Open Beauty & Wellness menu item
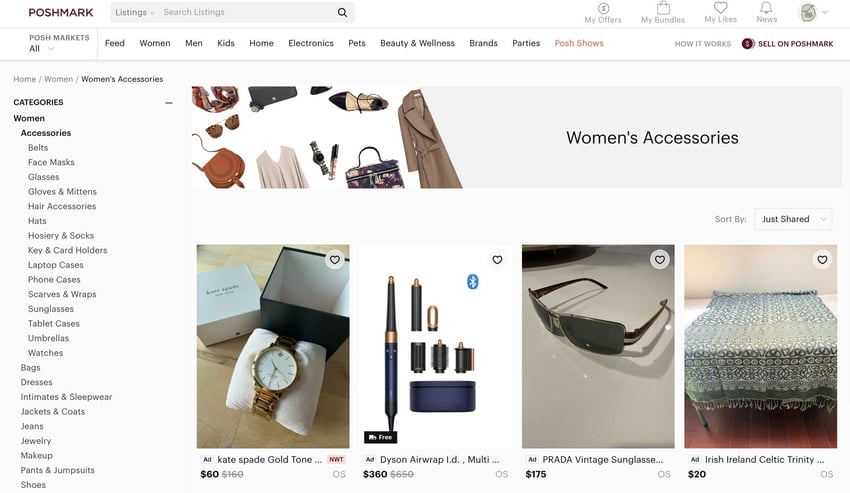Image resolution: width=850 pixels, height=493 pixels. coord(417,43)
